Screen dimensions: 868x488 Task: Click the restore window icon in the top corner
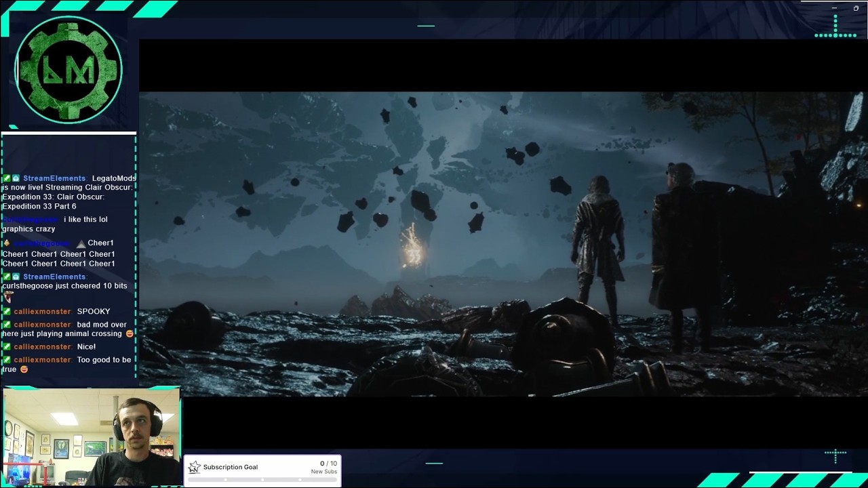point(856,8)
